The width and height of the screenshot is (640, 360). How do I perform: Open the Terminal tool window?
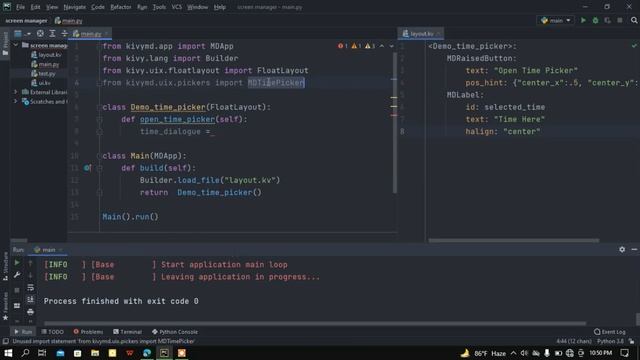pos(127,332)
